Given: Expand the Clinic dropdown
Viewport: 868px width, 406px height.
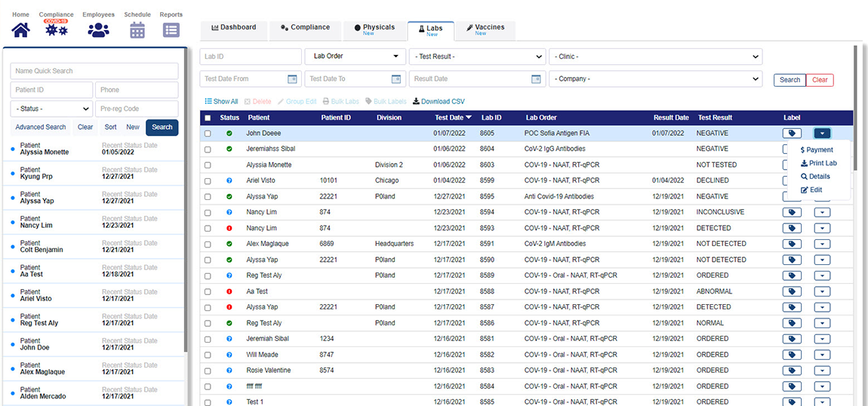Looking at the screenshot, I should click(x=655, y=57).
